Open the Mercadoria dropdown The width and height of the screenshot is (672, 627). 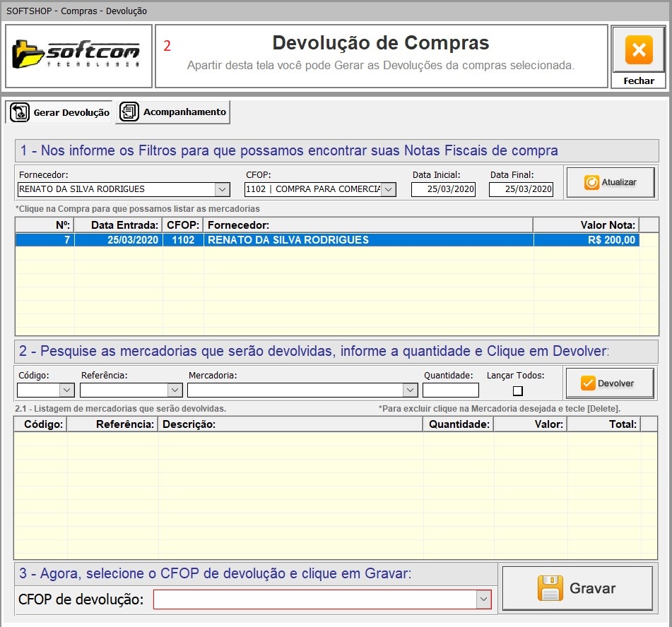pyautogui.click(x=410, y=390)
